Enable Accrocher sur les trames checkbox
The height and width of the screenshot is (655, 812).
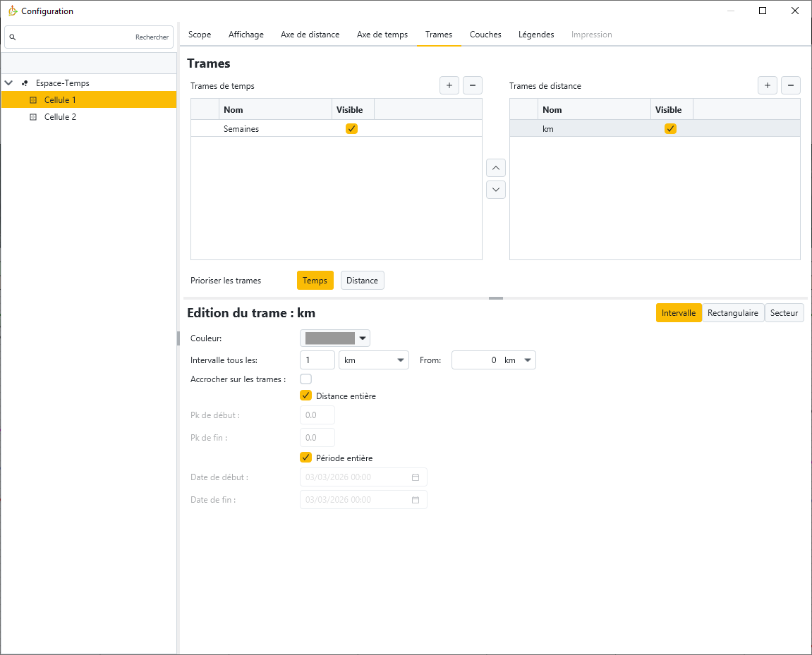click(306, 379)
